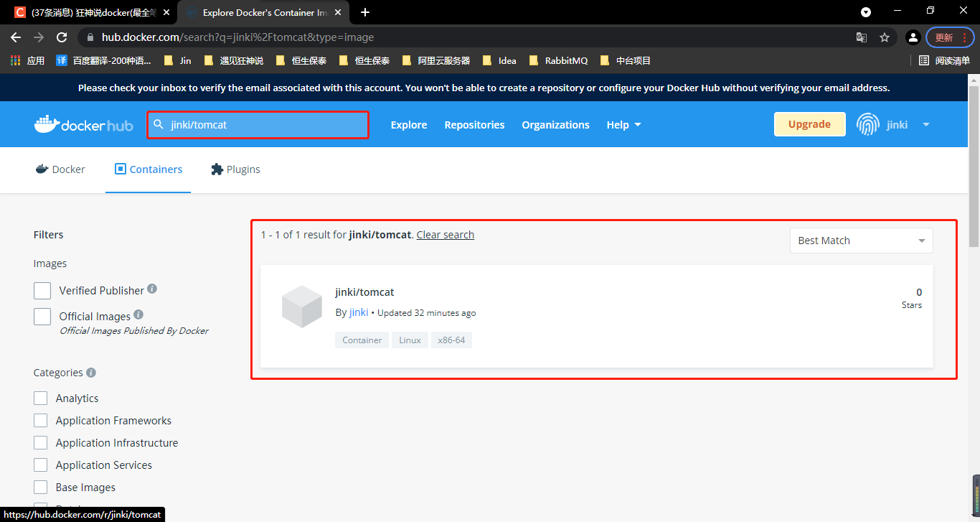Select the Containers tab
The height and width of the screenshot is (522, 980).
[149, 169]
